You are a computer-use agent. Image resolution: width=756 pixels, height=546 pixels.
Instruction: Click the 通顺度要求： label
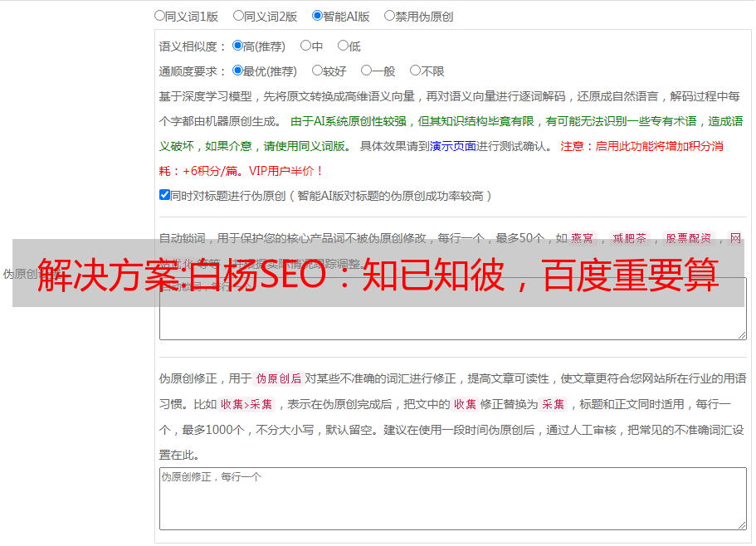click(193, 71)
